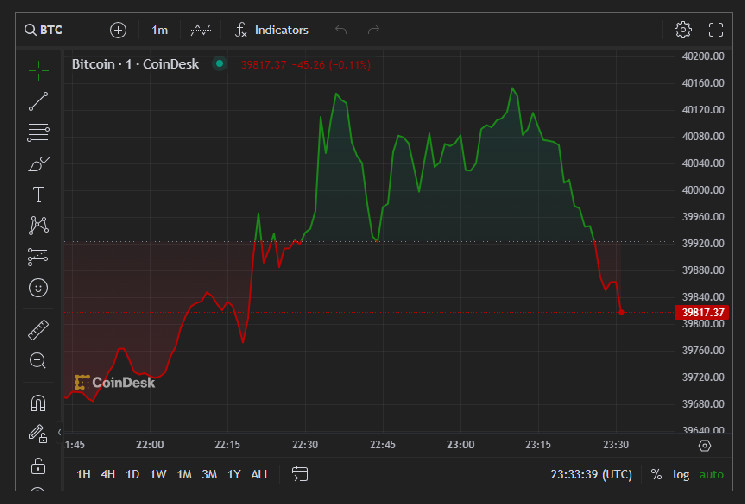This screenshot has width=745, height=504.
Task: Click the zoom out magnifier tool
Action: click(x=38, y=361)
